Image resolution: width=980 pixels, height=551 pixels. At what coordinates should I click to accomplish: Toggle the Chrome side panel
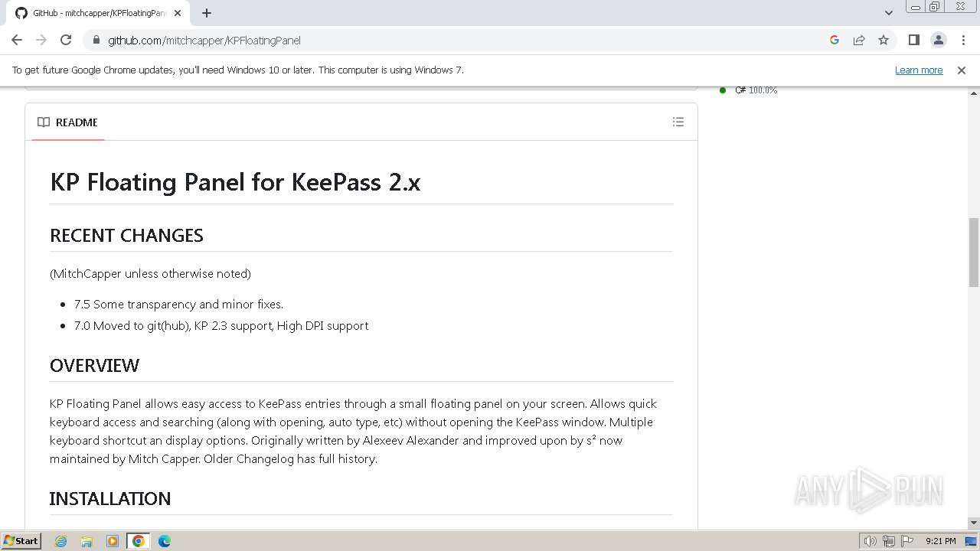tap(913, 40)
